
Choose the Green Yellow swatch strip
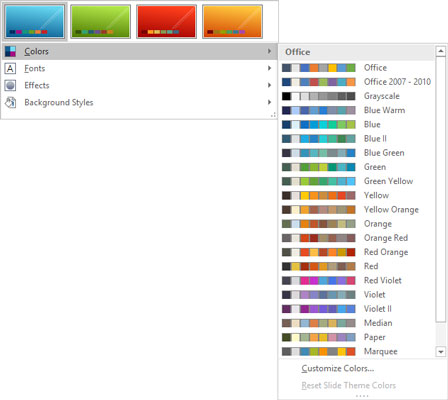pos(319,181)
